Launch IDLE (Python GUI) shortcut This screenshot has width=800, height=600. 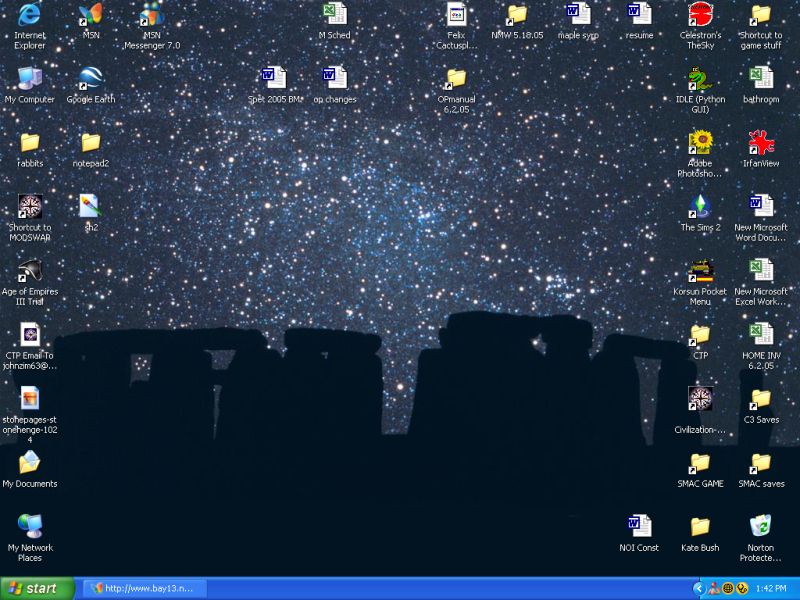[x=700, y=80]
